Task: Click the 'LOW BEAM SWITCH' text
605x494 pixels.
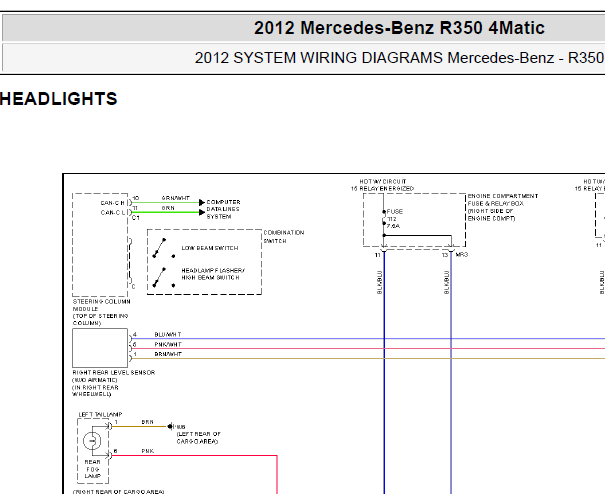Action: tap(210, 248)
